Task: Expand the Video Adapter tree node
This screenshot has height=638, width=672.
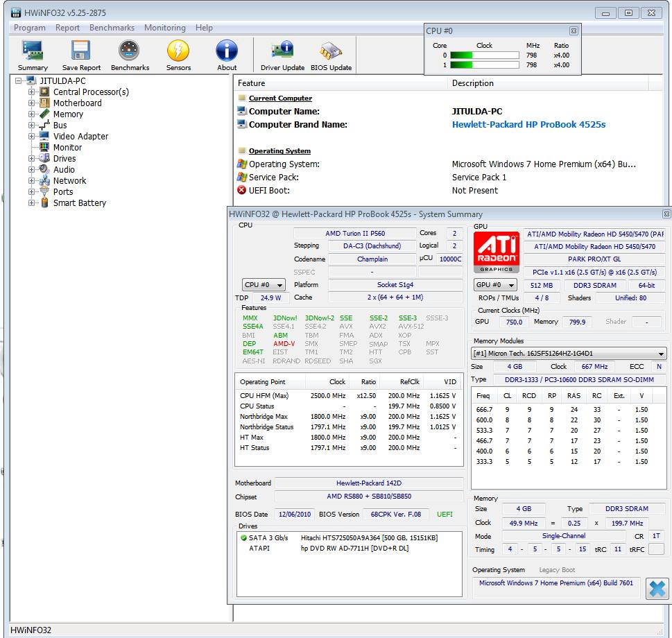Action: point(31,136)
